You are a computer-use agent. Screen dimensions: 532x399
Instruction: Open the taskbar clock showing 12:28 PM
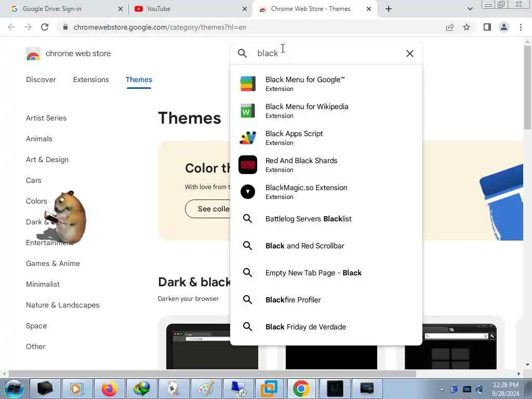[x=506, y=389]
